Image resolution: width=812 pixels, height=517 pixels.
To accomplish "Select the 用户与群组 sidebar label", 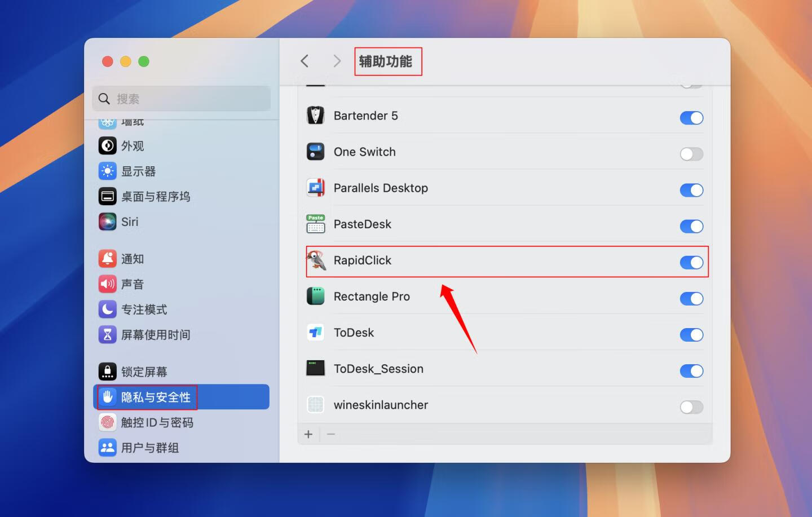I will pos(150,448).
